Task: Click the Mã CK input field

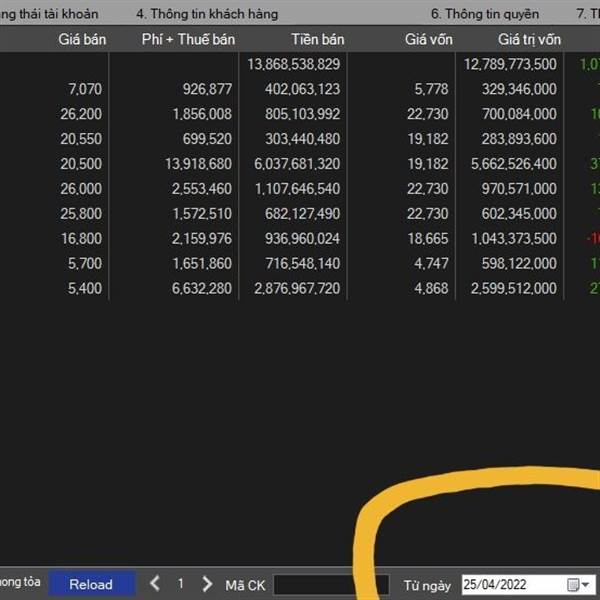Action: click(x=331, y=585)
